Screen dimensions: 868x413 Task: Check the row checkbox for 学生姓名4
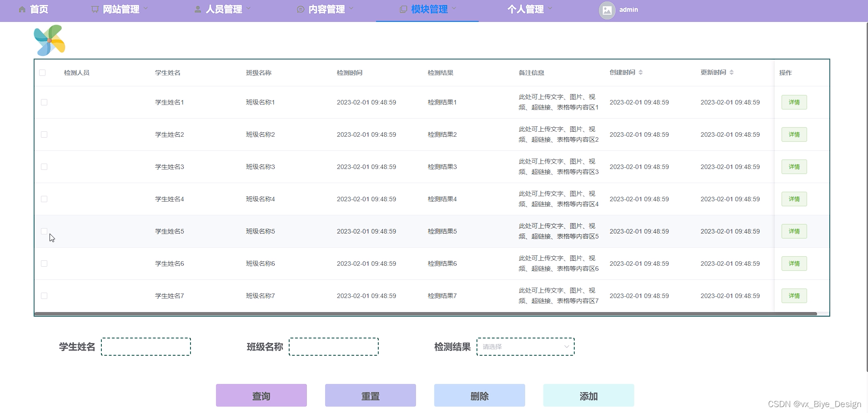pyautogui.click(x=44, y=199)
